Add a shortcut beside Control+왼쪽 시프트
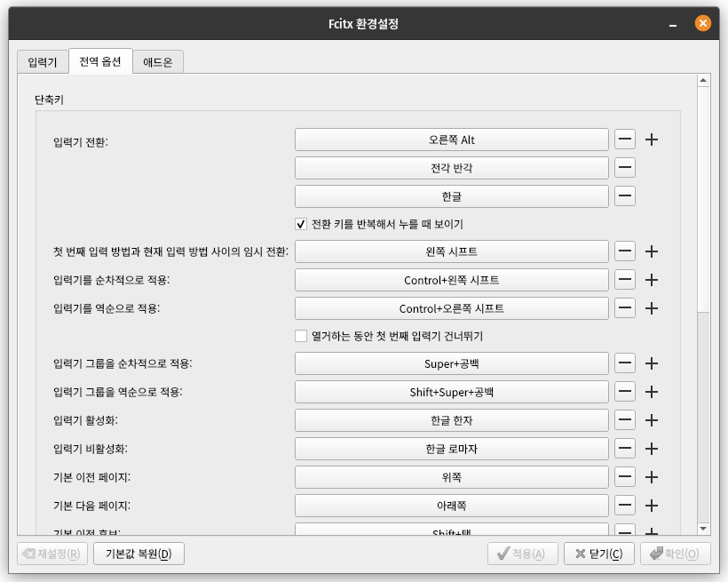 (x=652, y=280)
